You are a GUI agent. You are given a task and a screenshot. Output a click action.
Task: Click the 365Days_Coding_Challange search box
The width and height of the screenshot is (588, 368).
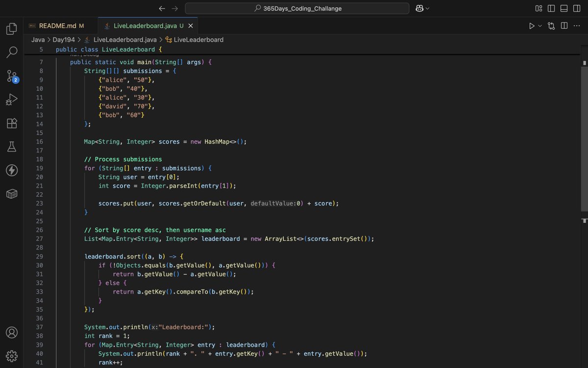point(297,8)
